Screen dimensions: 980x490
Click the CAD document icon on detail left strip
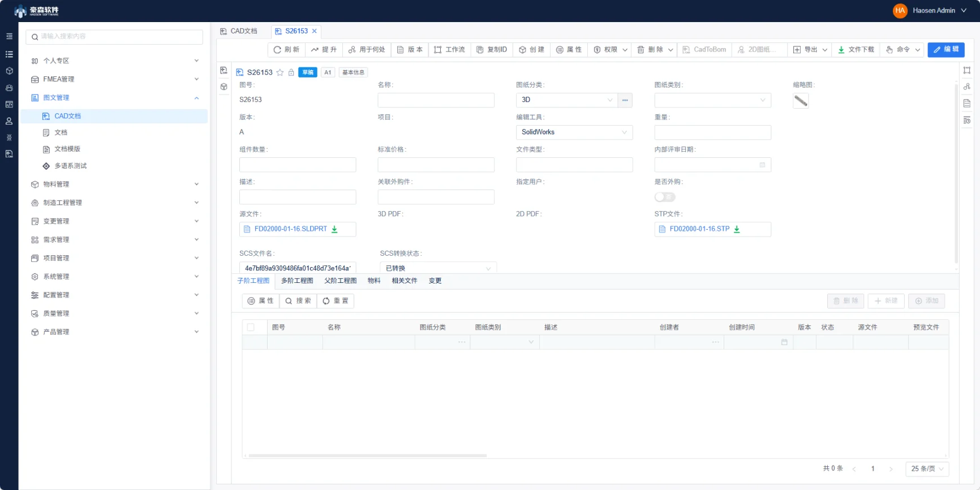click(224, 70)
